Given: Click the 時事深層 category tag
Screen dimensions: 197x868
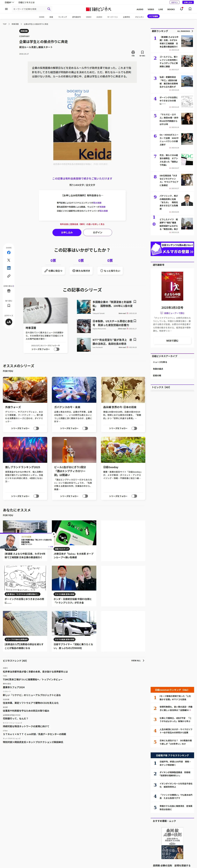Looking at the screenshot, I should coord(24,31).
